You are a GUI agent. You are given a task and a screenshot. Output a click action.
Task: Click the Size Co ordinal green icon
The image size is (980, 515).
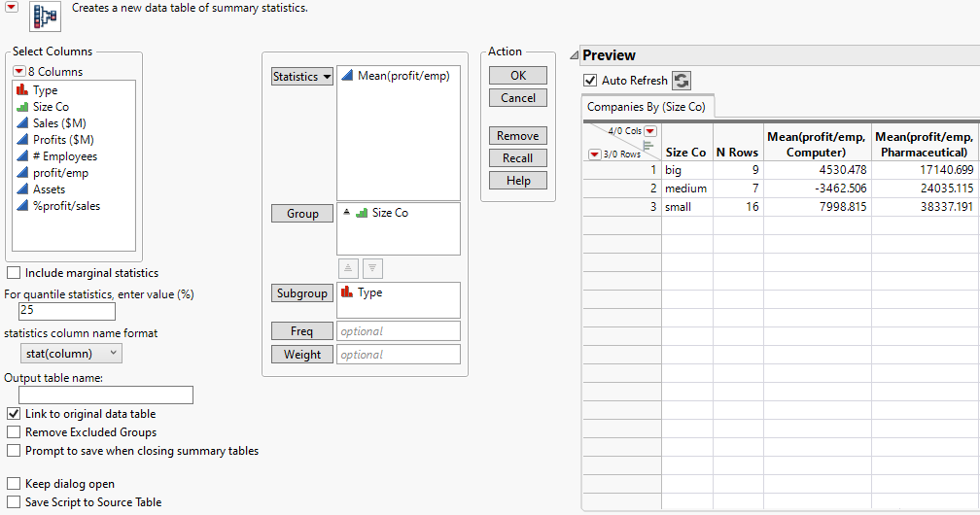pos(21,107)
